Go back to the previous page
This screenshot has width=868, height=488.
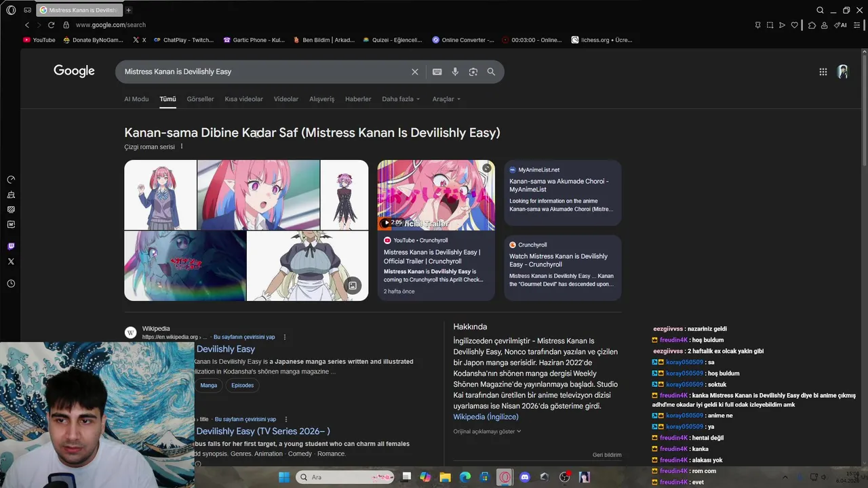[x=27, y=25]
